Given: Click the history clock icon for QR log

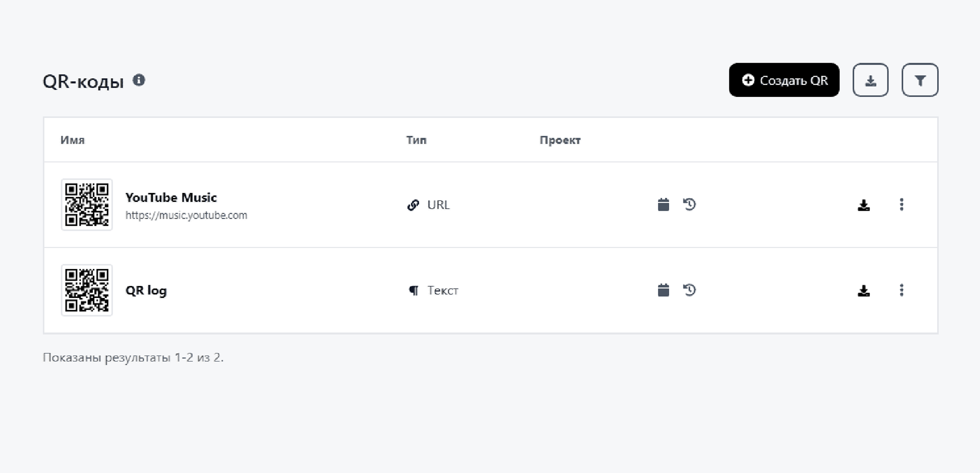Looking at the screenshot, I should (689, 290).
